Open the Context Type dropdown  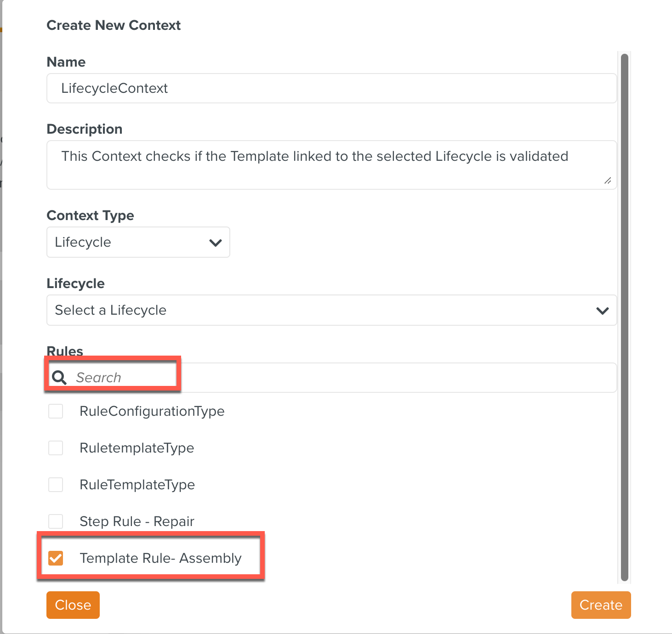[138, 242]
